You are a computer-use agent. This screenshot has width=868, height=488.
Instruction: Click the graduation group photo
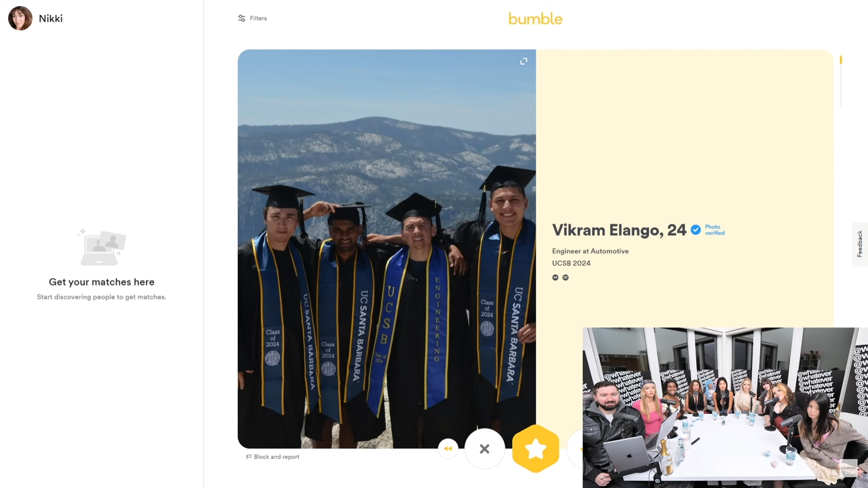[x=386, y=249]
